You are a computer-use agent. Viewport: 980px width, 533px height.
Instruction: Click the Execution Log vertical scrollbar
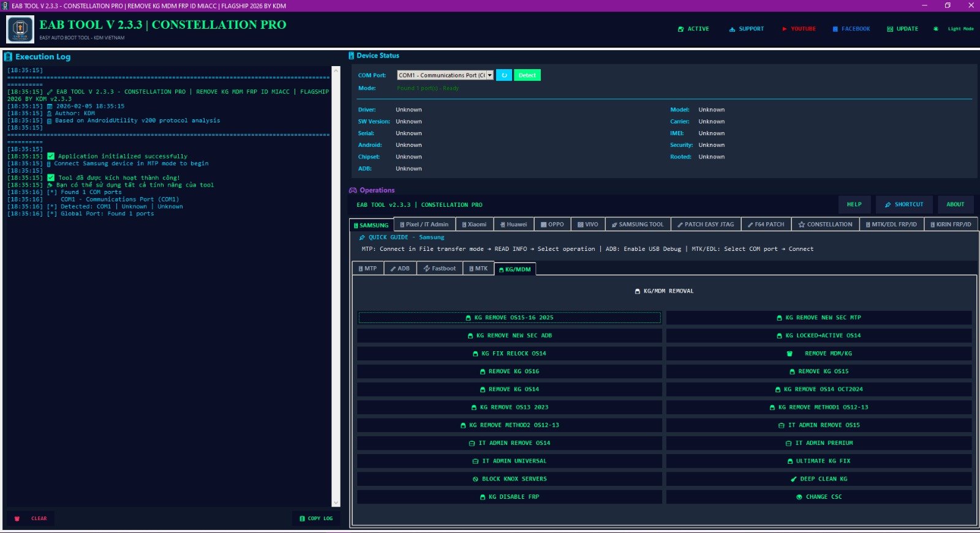[x=336, y=286]
